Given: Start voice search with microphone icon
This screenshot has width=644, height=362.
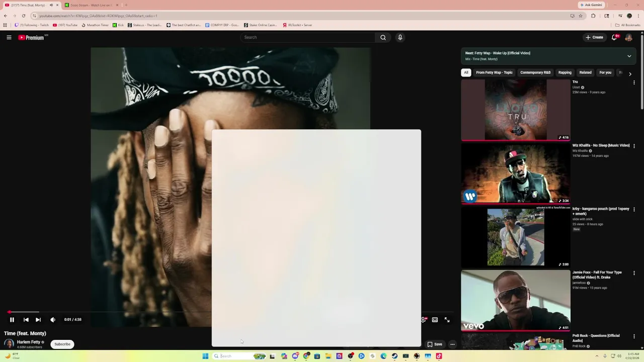Looking at the screenshot, I should [x=400, y=37].
